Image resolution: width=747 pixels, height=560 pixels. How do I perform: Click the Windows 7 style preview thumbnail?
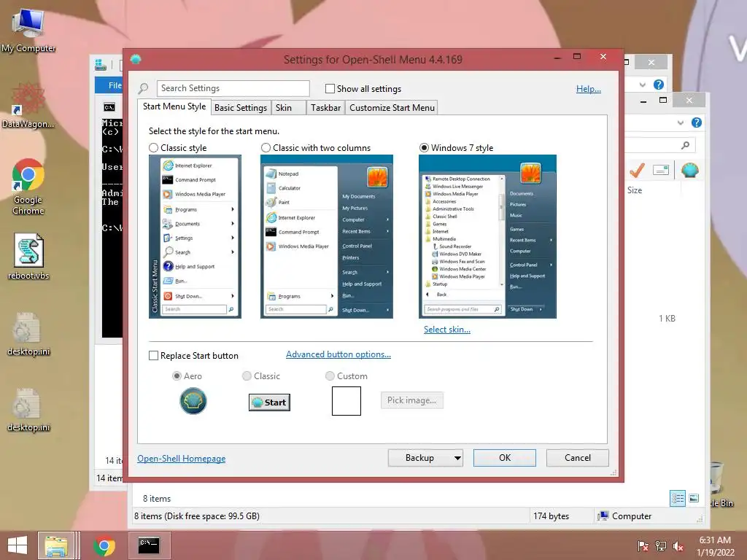click(x=487, y=237)
